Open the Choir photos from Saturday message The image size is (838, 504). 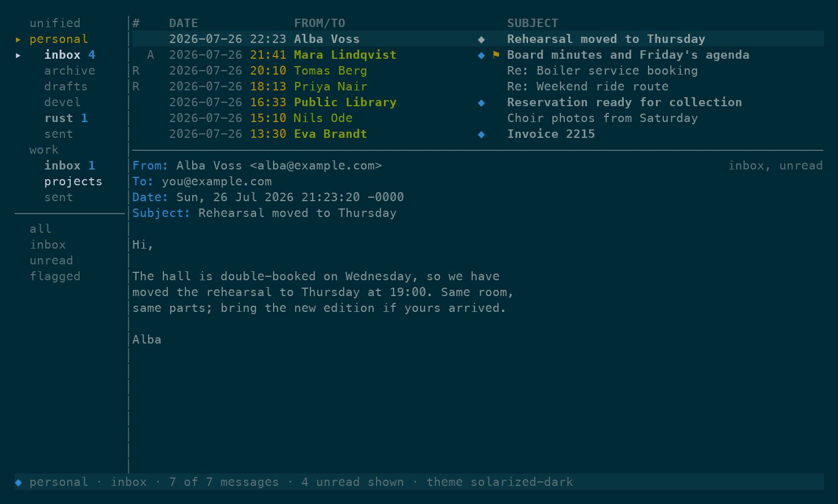tap(478, 118)
